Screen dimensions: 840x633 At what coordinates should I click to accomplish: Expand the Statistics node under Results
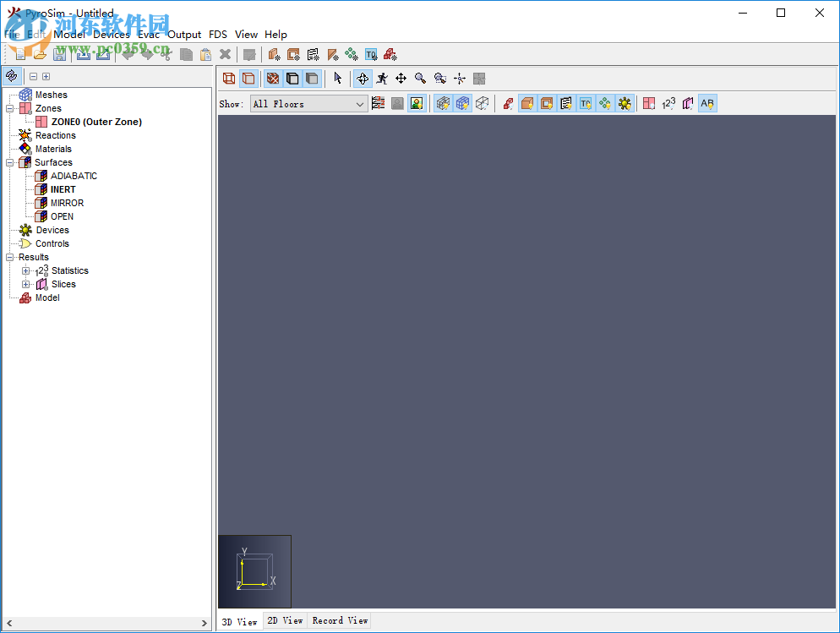pos(26,270)
